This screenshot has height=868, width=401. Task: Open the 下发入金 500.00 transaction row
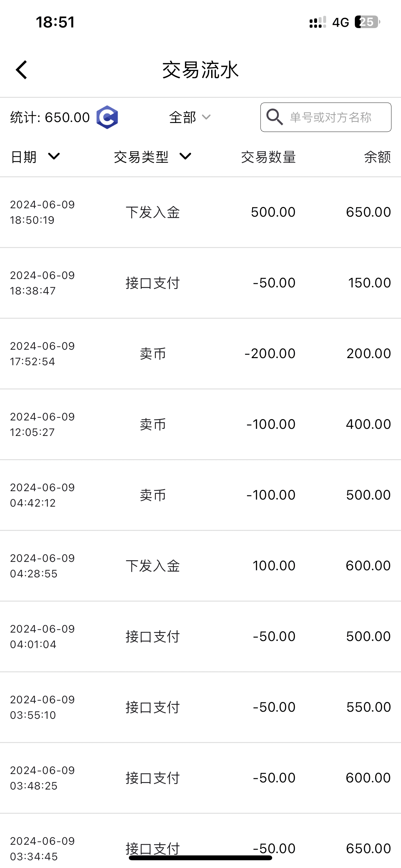[200, 212]
